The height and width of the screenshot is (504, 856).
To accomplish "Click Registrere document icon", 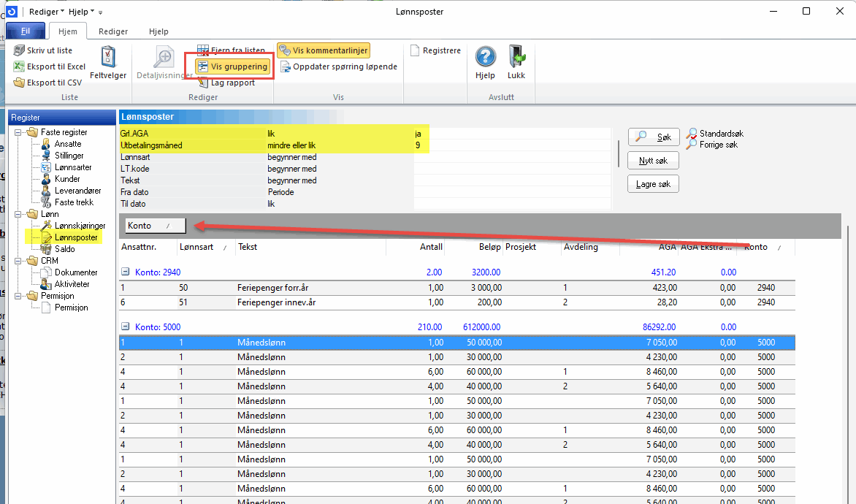I will point(415,50).
